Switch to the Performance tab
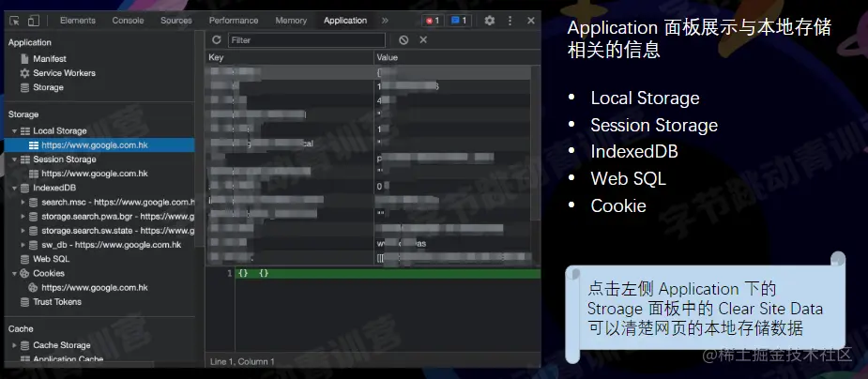Image resolution: width=868 pixels, height=379 pixels. click(x=234, y=21)
